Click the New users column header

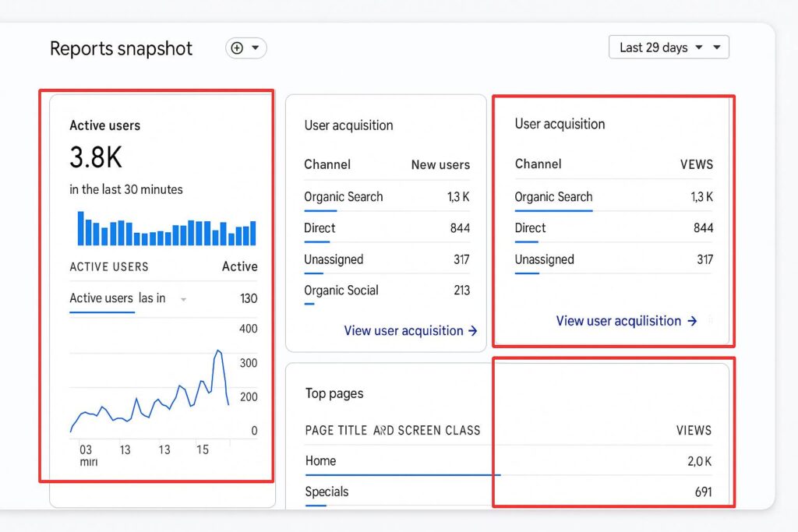click(x=440, y=165)
